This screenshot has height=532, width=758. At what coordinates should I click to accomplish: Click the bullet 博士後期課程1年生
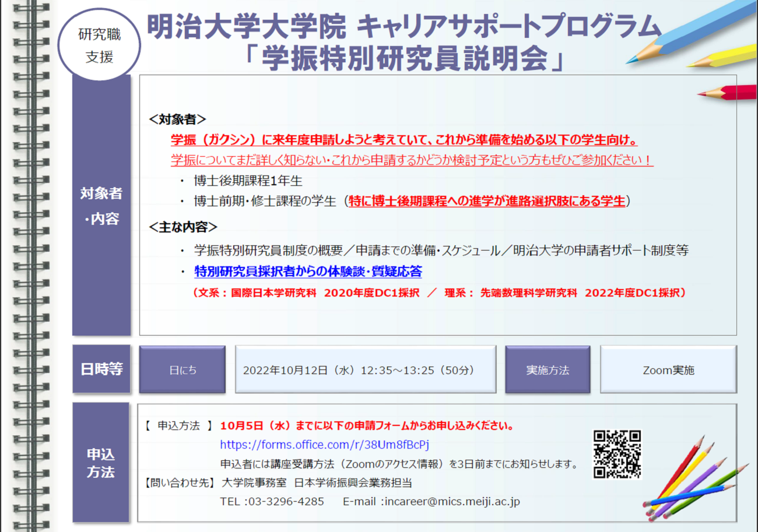coord(248,181)
